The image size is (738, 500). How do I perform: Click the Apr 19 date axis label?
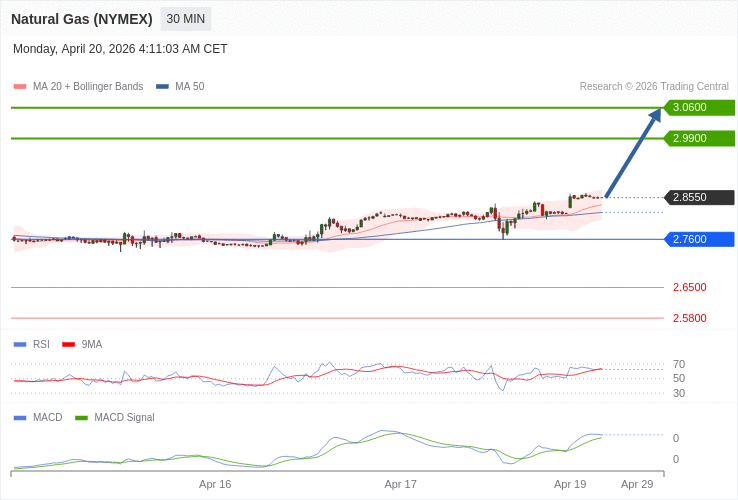pyautogui.click(x=570, y=484)
